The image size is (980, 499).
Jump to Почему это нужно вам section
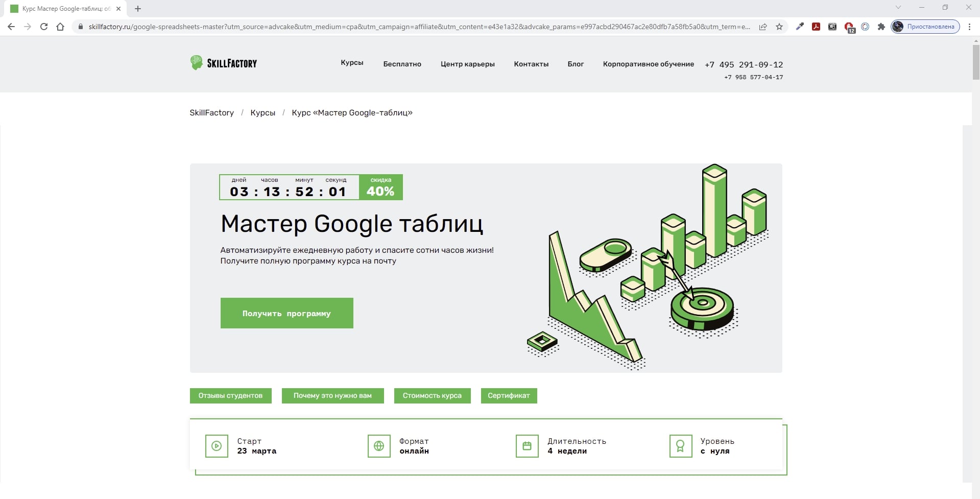333,396
